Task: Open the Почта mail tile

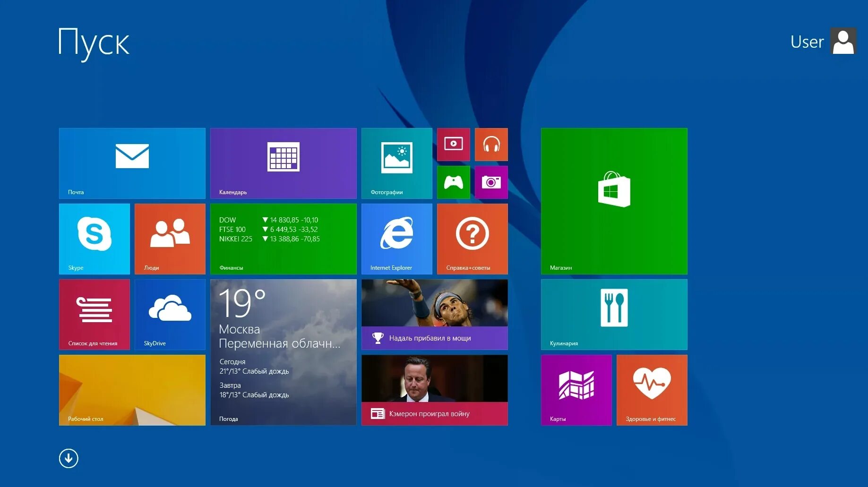Action: tap(132, 163)
